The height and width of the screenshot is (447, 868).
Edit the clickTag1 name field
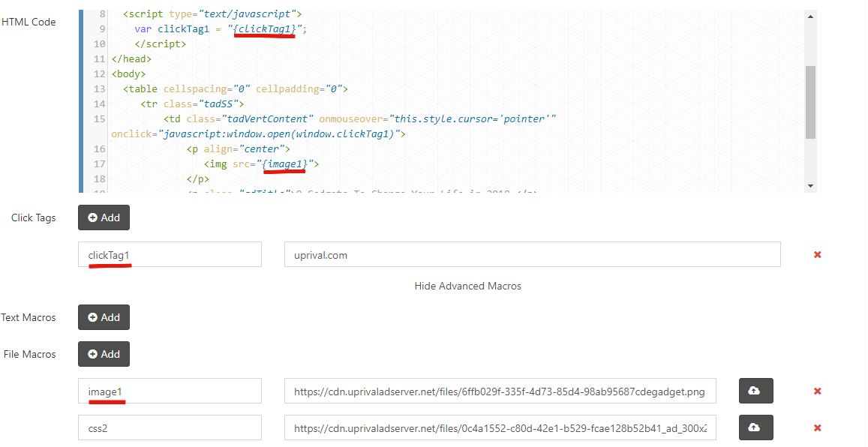[170, 254]
